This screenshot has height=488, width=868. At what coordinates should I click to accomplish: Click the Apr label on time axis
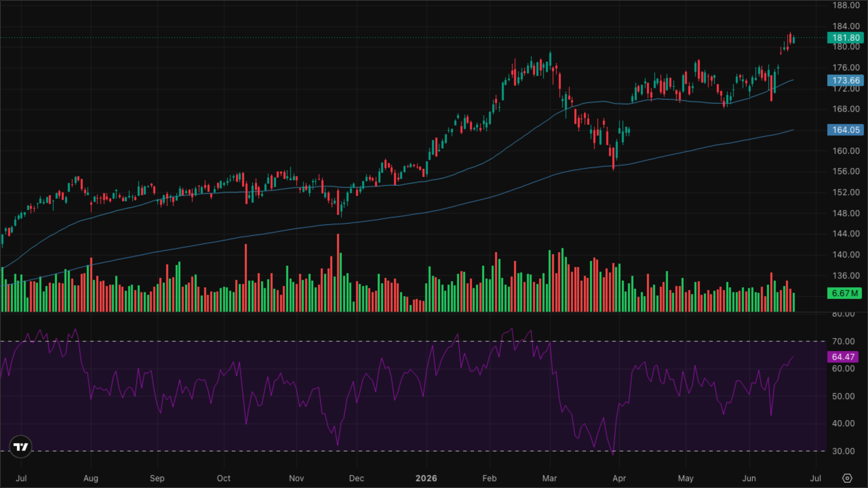[x=619, y=478]
